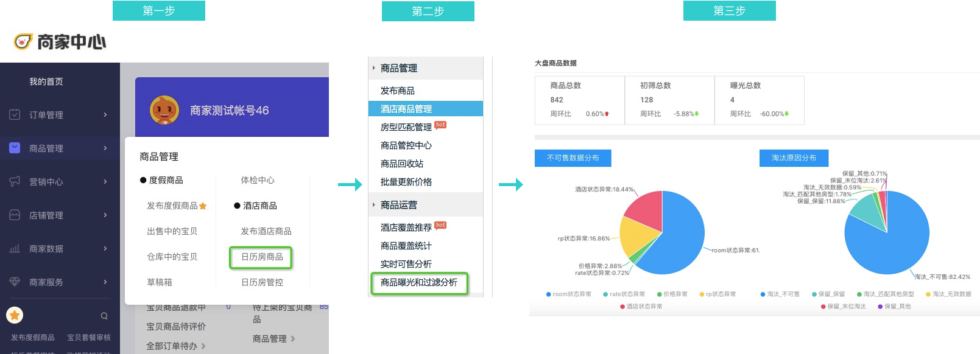Click the star beside 发布度假商品 in flyout
Viewport: 980px width, 354px height.
point(203,206)
